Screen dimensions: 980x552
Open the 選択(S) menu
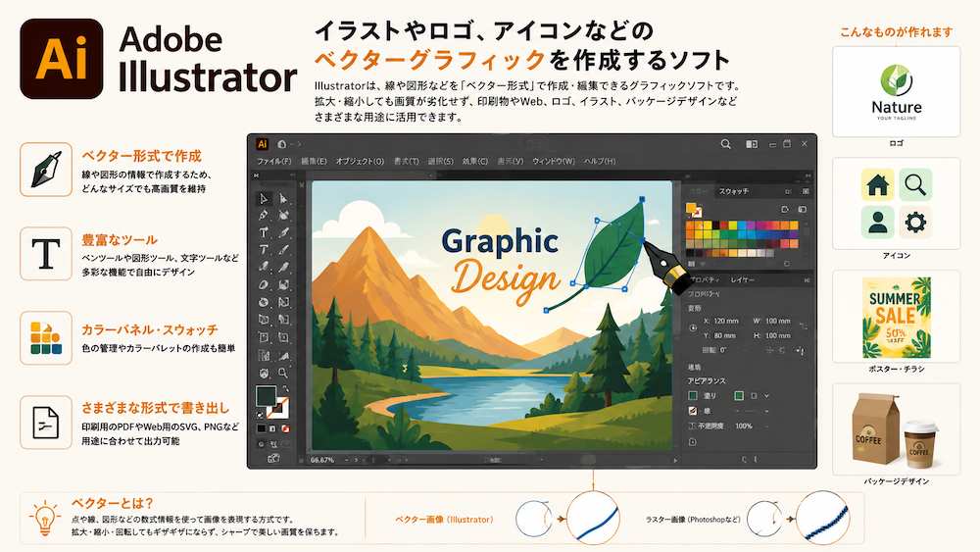pos(440,162)
